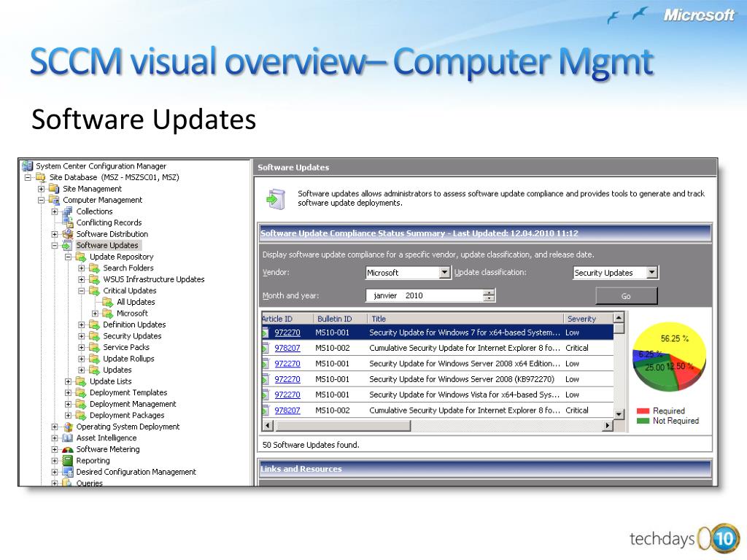Open article 978207 in second row
The height and width of the screenshot is (560, 747).
click(x=287, y=348)
